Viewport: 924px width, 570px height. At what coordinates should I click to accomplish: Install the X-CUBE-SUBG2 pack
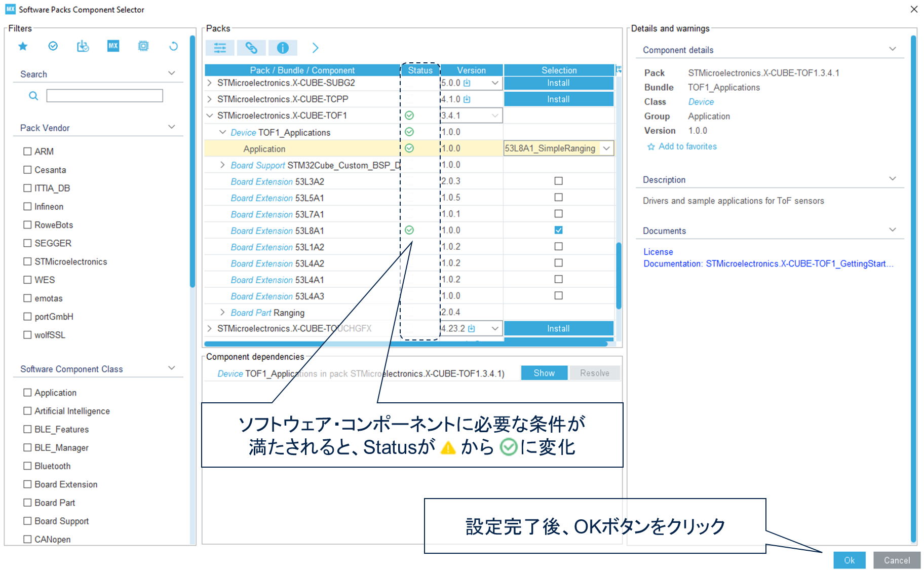[559, 83]
